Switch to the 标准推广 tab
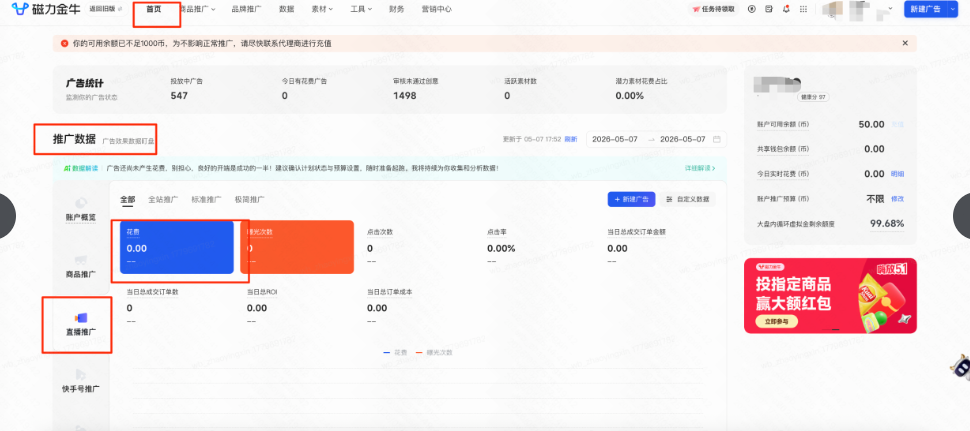The image size is (970, 431). click(207, 199)
